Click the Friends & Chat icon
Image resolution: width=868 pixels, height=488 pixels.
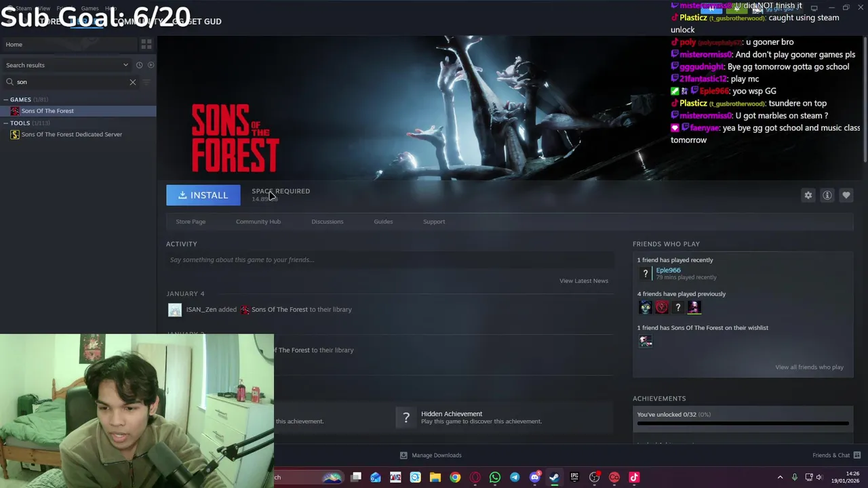click(x=857, y=455)
